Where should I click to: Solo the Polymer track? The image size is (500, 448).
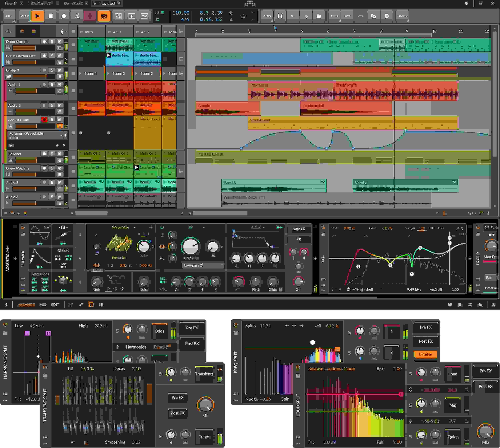(52, 154)
